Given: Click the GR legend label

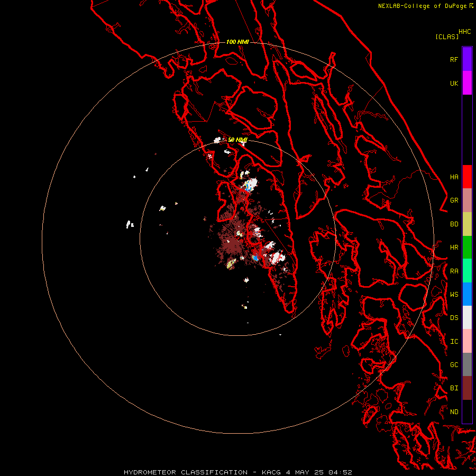Looking at the screenshot, I should pyautogui.click(x=454, y=200).
